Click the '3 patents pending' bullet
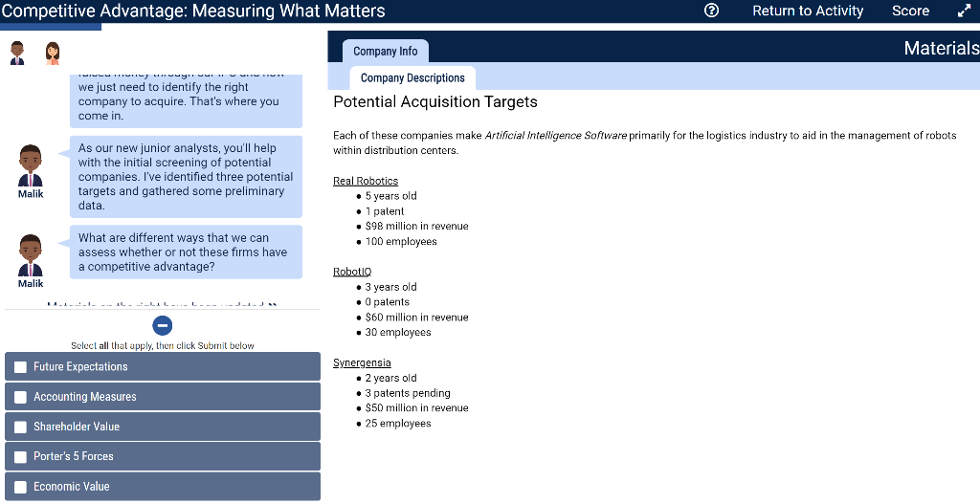The height and width of the screenshot is (504, 980). click(x=408, y=393)
